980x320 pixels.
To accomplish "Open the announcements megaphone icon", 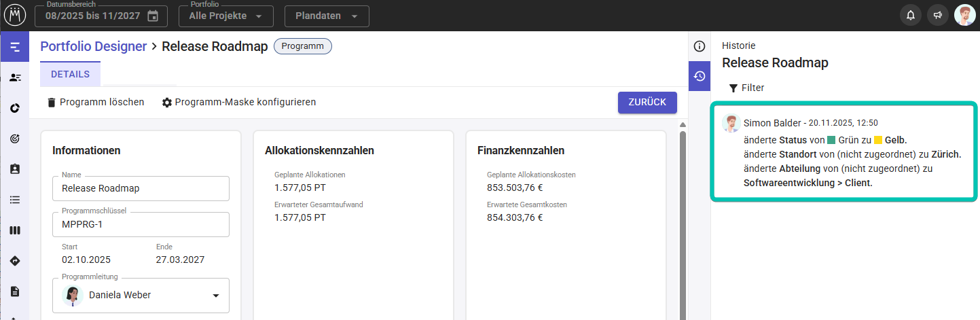I will [938, 15].
